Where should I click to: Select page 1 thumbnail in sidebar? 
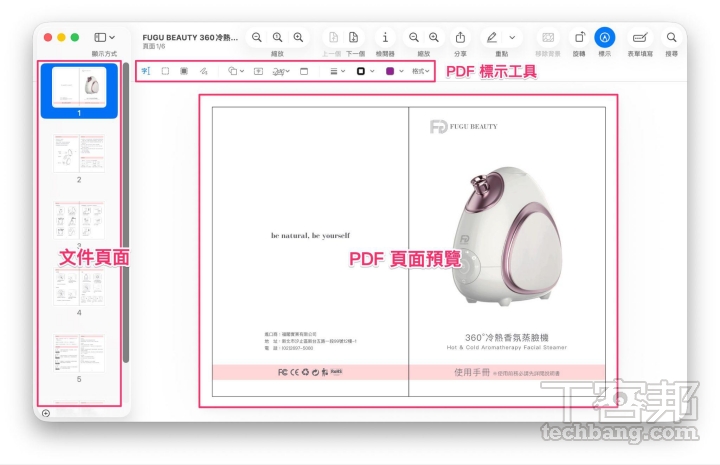[79, 87]
